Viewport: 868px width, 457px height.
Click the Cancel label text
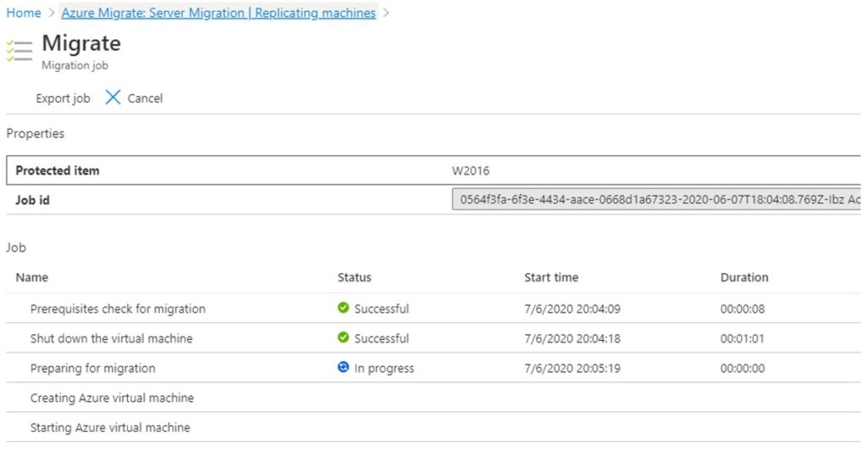(x=145, y=98)
